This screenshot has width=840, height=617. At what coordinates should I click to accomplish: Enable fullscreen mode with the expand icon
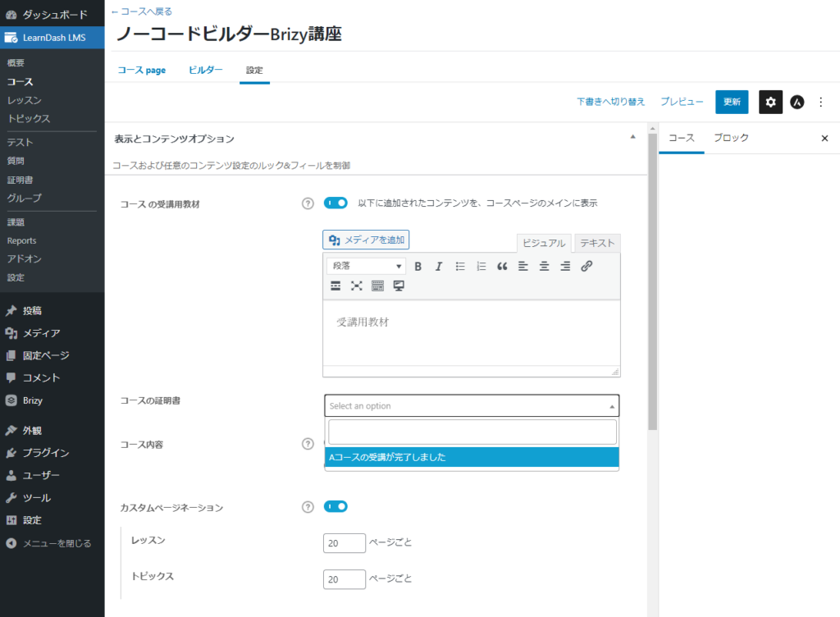[357, 286]
